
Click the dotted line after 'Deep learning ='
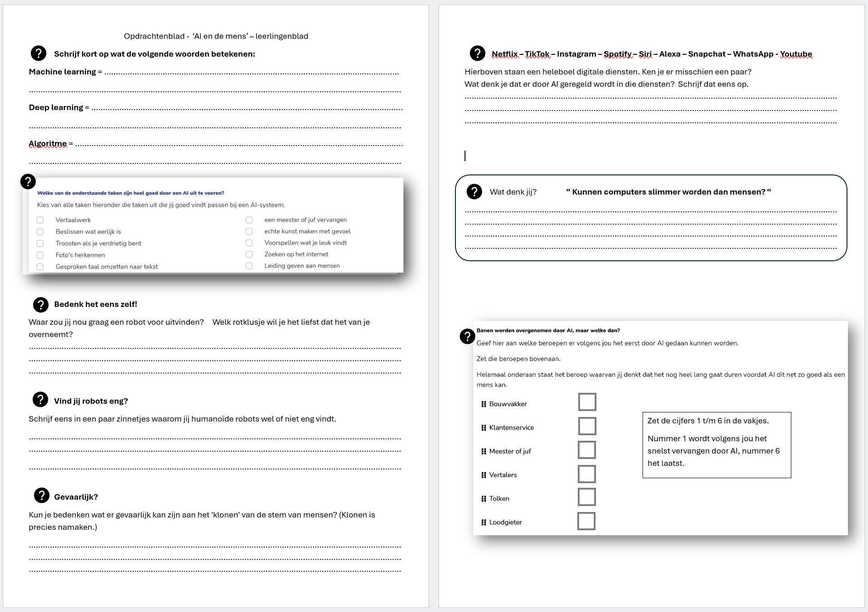[x=246, y=109]
